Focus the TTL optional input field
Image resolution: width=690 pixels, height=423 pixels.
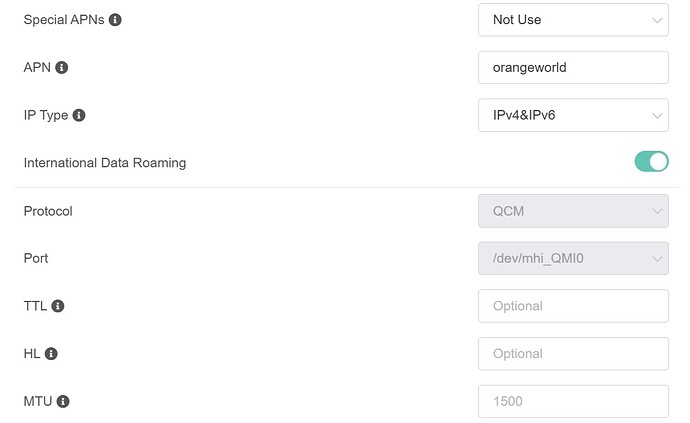coord(572,306)
